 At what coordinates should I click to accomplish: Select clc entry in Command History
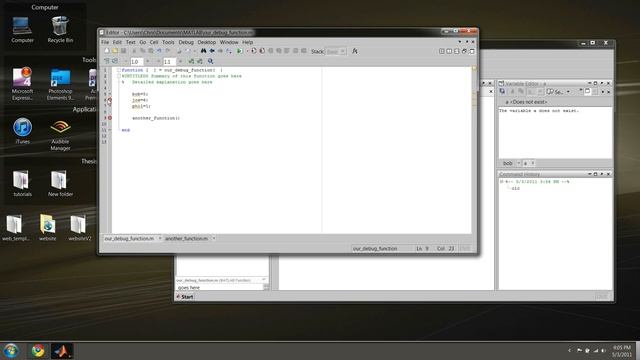click(516, 189)
